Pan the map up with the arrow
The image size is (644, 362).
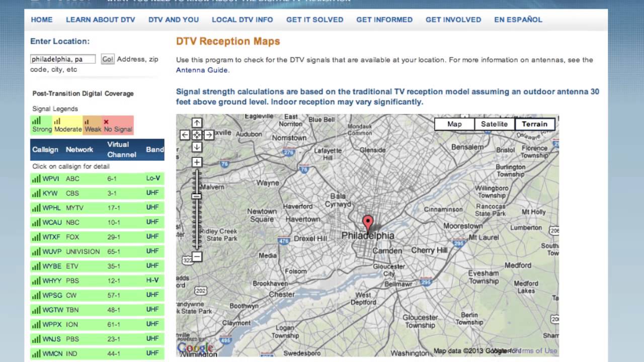click(x=197, y=123)
